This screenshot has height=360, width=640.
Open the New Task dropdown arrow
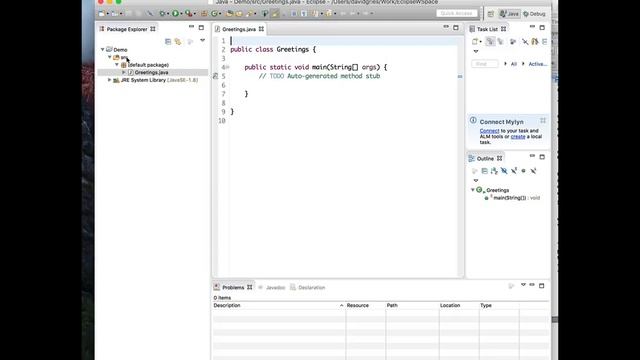pos(480,42)
